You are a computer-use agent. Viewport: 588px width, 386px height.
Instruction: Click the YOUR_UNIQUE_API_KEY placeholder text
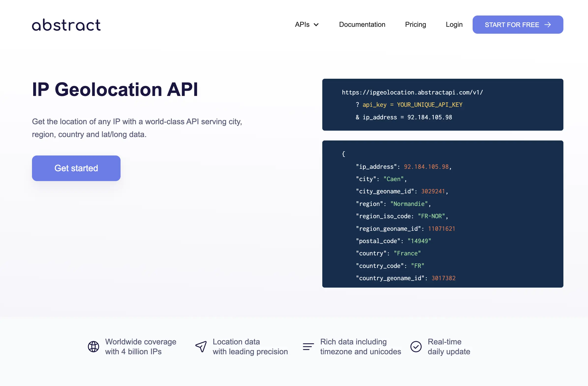pos(430,105)
